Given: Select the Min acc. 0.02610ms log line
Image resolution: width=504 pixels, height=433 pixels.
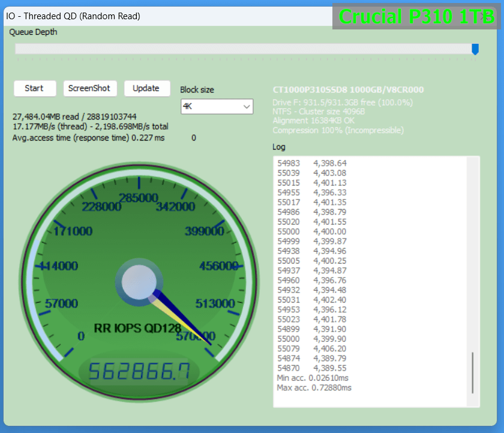Looking at the screenshot, I should tap(313, 378).
